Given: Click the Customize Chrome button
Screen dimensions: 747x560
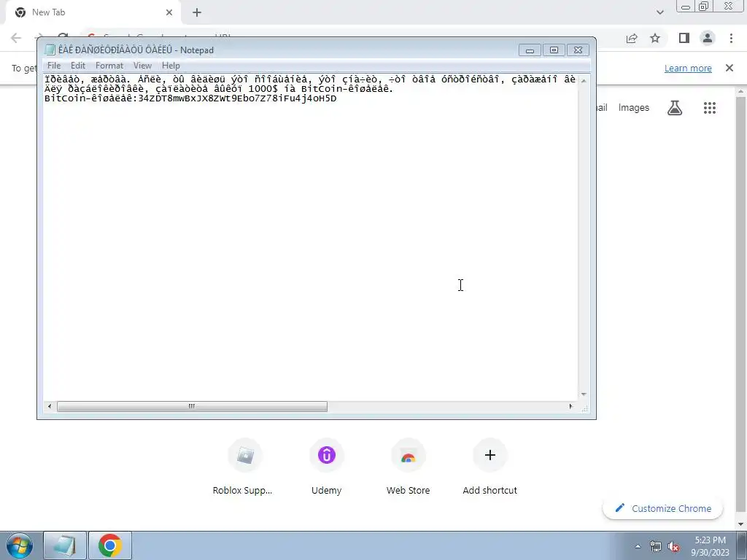Looking at the screenshot, I should (662, 508).
